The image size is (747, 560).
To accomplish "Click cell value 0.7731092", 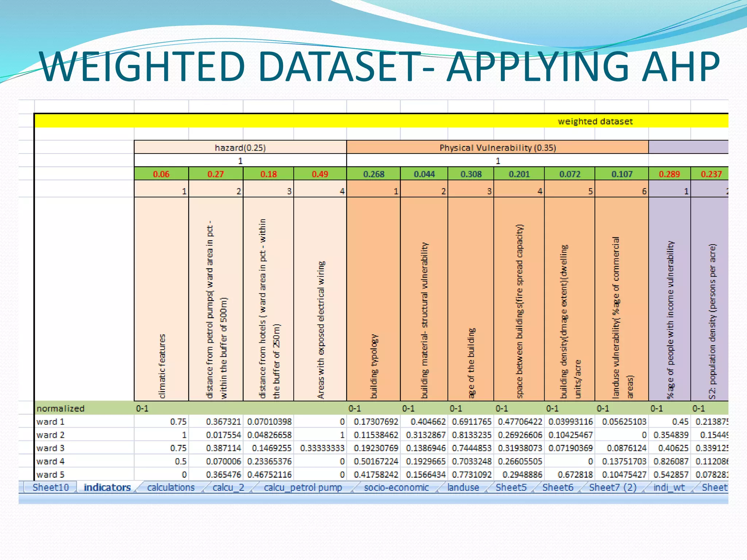I will [472, 475].
